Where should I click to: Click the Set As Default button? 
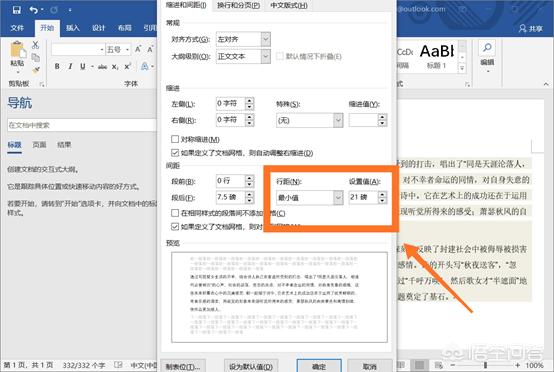[x=251, y=367]
